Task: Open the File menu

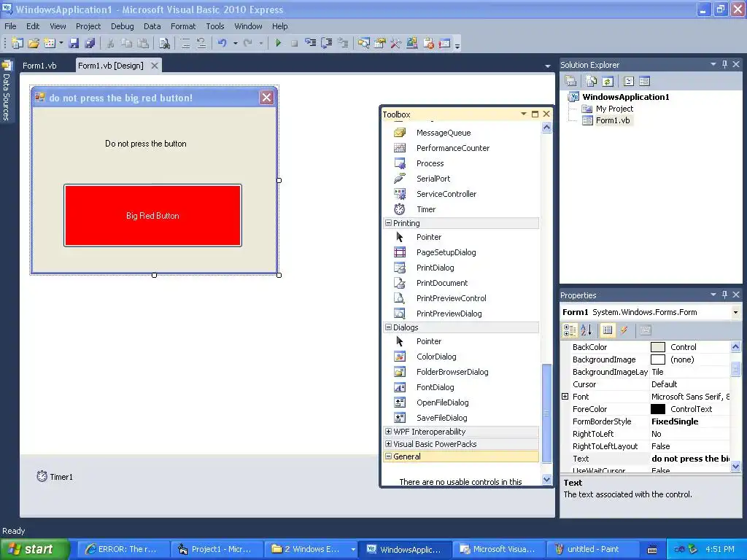Action: click(10, 26)
